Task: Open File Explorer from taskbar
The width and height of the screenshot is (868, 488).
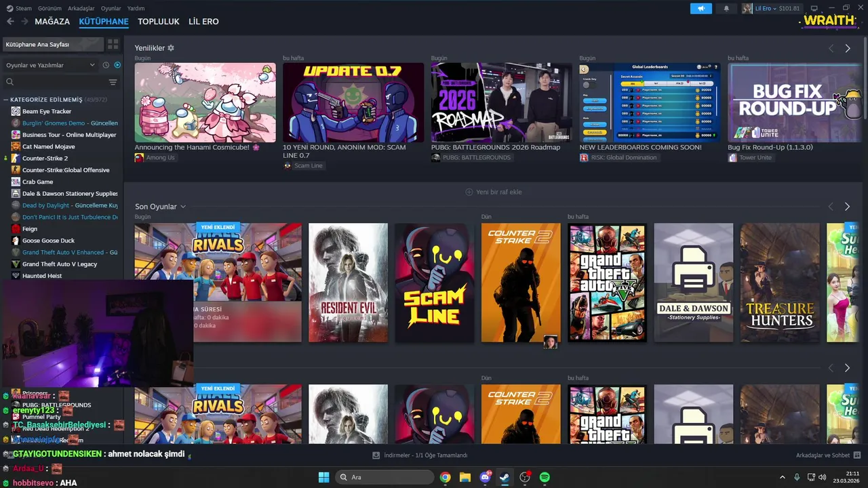Action: pyautogui.click(x=465, y=477)
